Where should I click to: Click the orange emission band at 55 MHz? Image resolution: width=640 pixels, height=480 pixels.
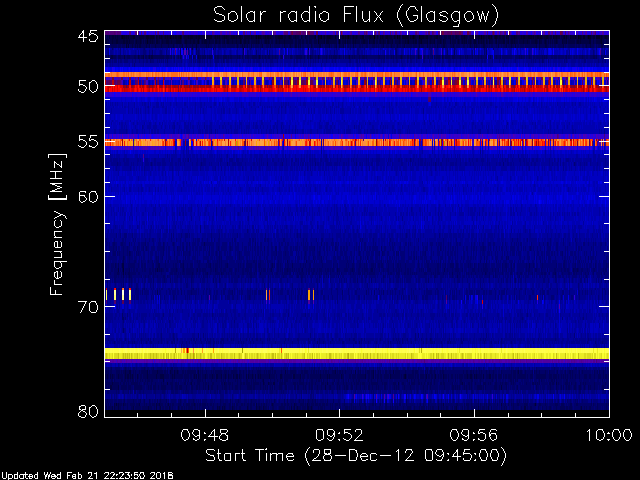[357, 142]
